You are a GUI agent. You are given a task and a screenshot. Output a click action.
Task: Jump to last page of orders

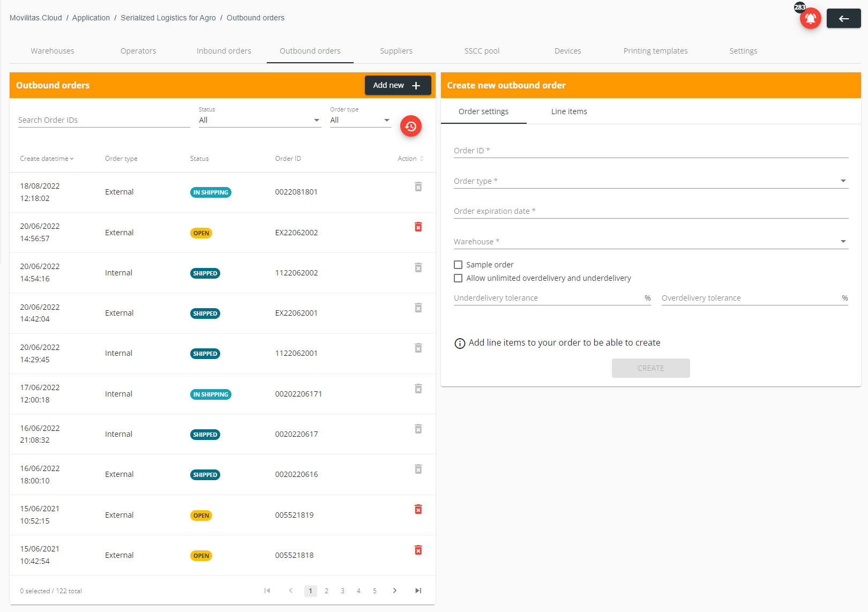pyautogui.click(x=418, y=591)
